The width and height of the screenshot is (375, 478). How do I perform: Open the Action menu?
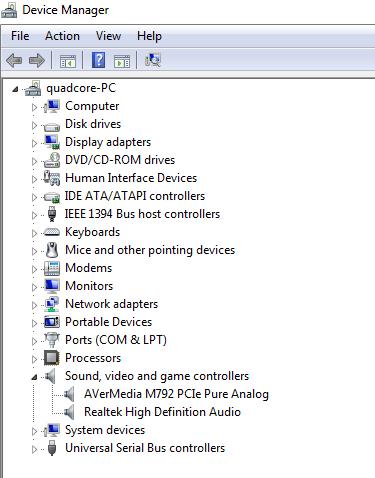click(62, 36)
